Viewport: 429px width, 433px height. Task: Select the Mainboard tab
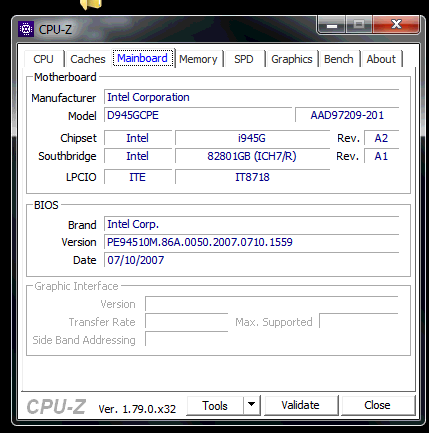point(142,58)
